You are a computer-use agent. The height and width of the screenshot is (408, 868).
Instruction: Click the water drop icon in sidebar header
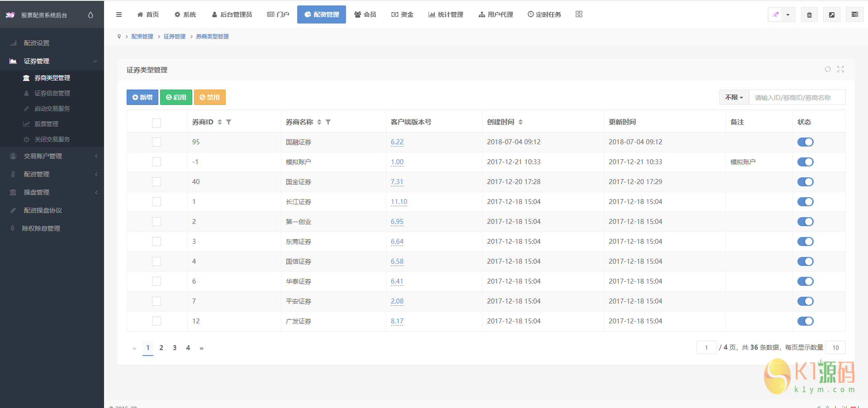(x=90, y=15)
